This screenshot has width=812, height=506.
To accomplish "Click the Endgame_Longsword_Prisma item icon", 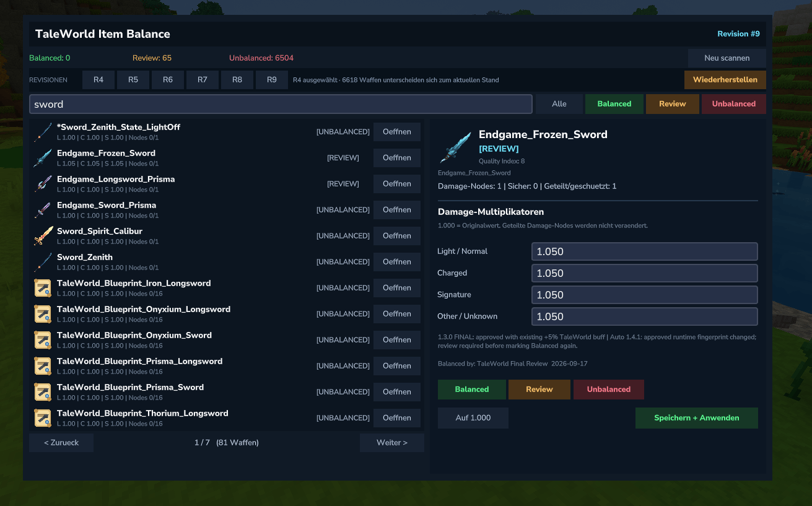I will point(43,184).
